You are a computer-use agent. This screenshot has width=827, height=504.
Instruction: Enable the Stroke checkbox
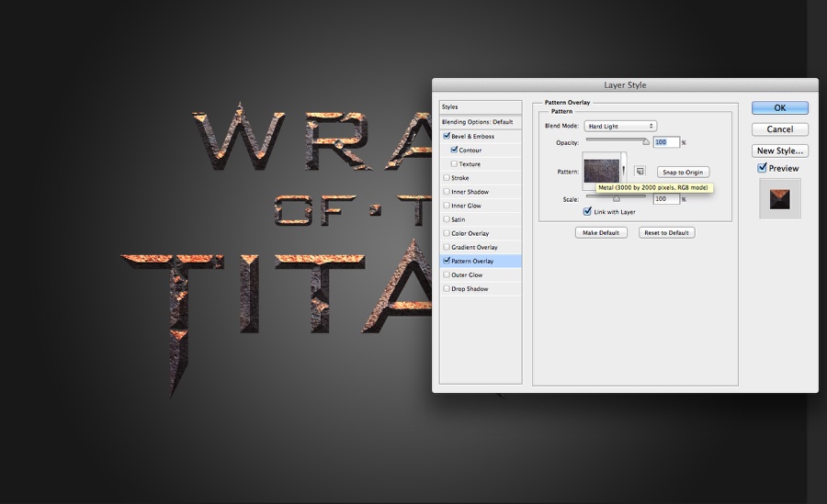tap(447, 178)
